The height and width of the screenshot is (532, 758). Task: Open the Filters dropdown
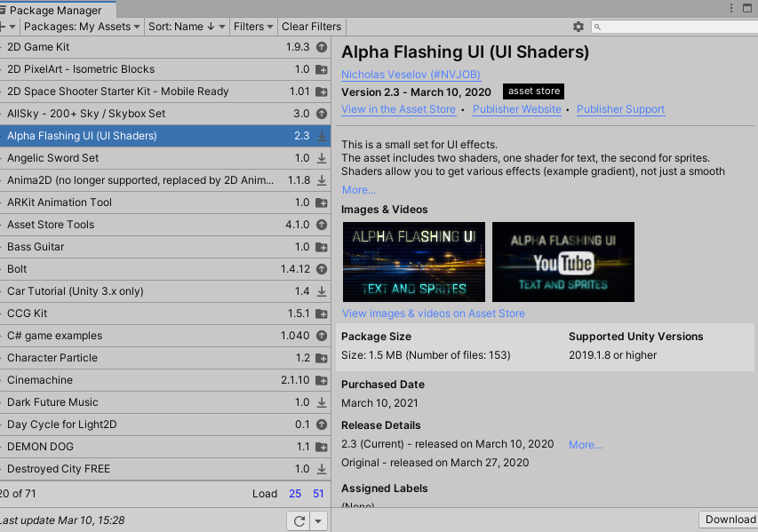pos(253,27)
